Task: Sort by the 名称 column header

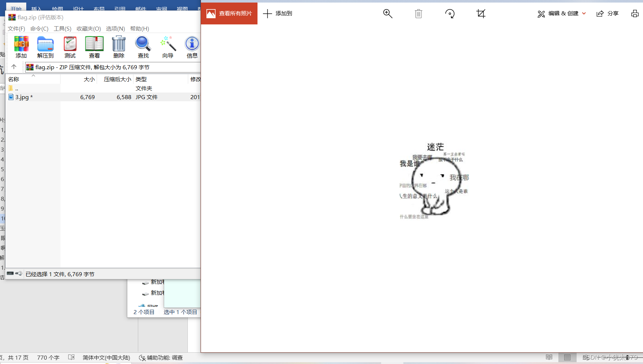Action: pos(33,79)
